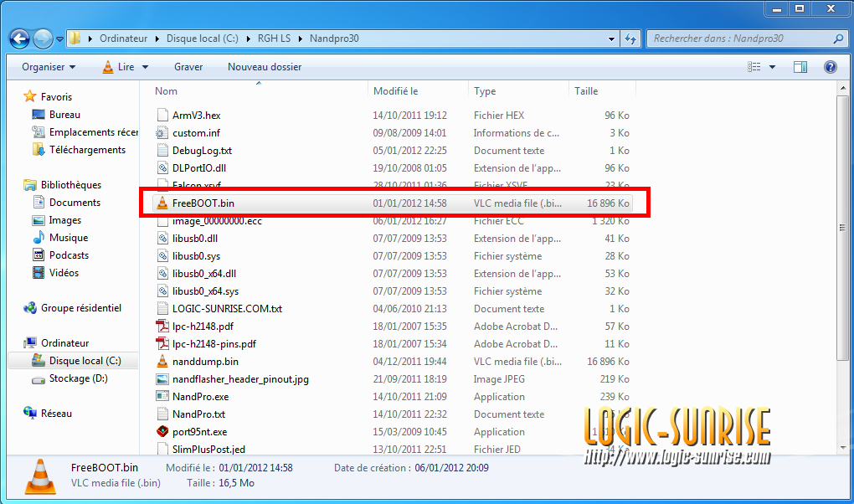Click Ordinateur in the address breadcrumb
The height and width of the screenshot is (504, 854).
pyautogui.click(x=124, y=39)
